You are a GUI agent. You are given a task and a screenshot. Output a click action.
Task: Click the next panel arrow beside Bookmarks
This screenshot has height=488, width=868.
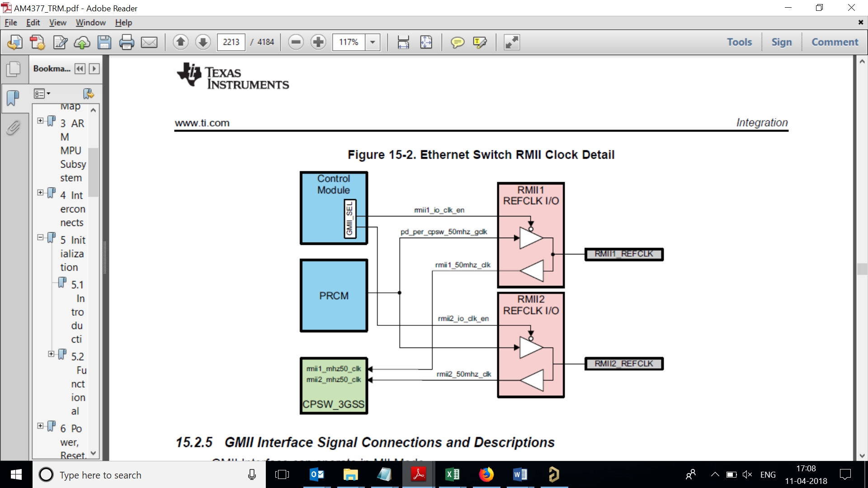pos(94,69)
